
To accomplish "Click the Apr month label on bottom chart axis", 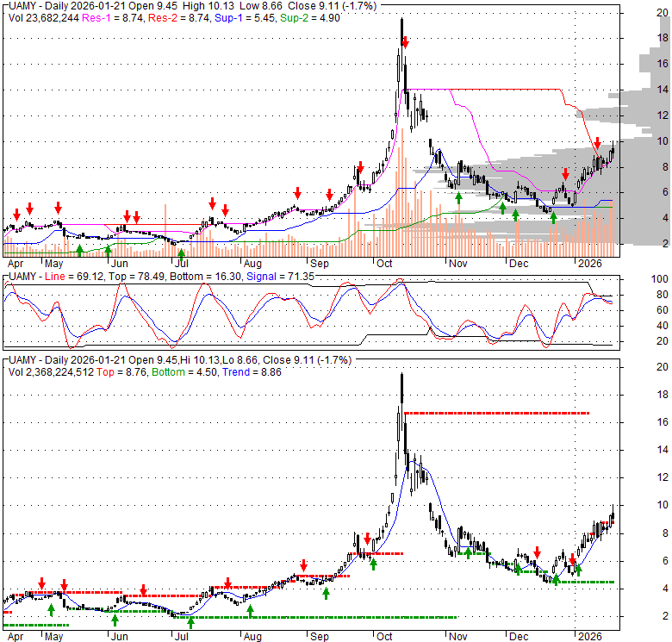I will 15,637.
